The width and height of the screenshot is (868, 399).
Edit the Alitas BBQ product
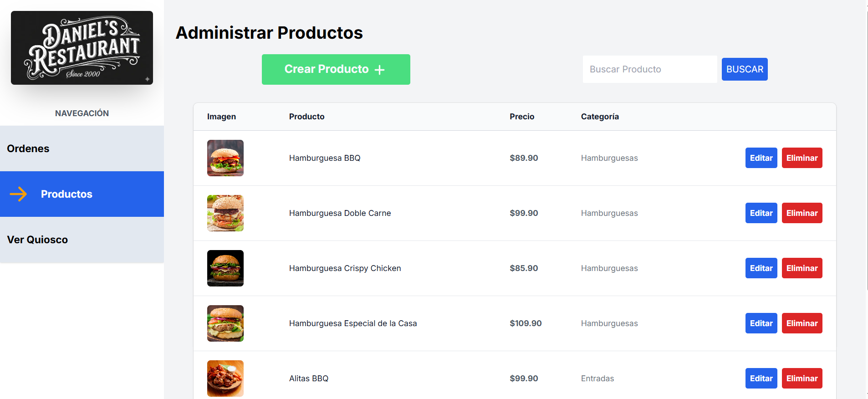(x=761, y=379)
